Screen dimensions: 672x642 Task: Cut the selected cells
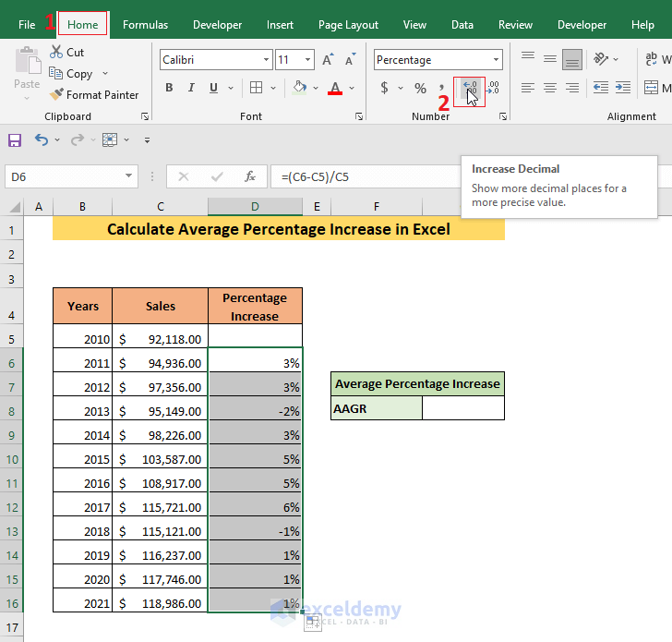click(x=66, y=53)
